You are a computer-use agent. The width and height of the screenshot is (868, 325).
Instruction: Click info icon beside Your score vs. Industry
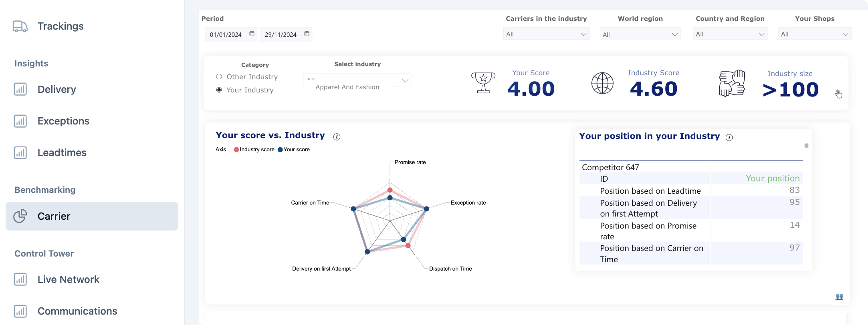pyautogui.click(x=337, y=137)
